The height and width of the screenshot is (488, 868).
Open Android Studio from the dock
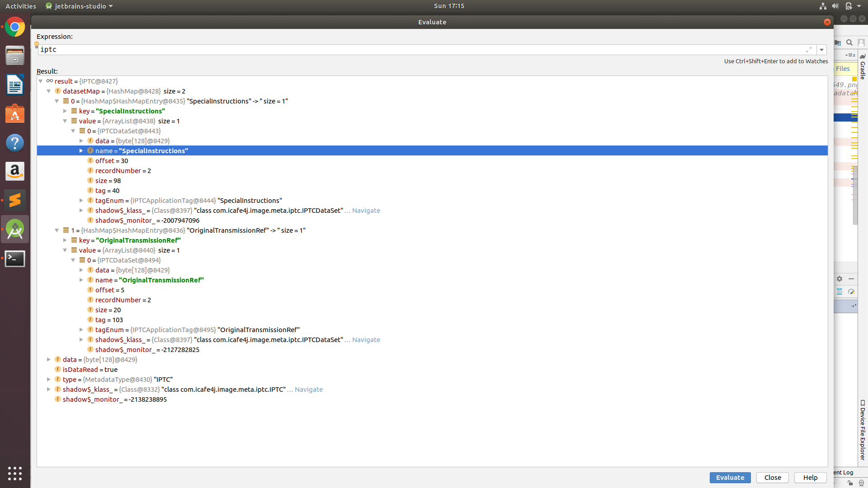tap(15, 229)
